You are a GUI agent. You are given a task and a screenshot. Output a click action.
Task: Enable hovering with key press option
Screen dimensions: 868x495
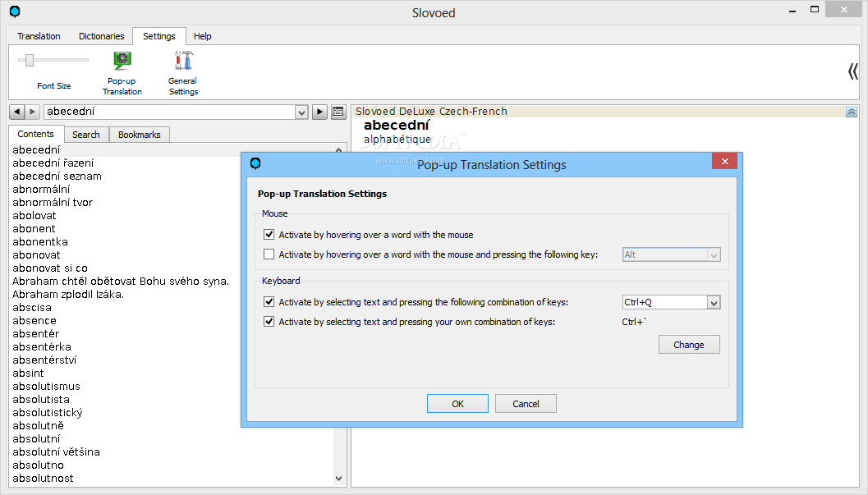click(x=269, y=254)
